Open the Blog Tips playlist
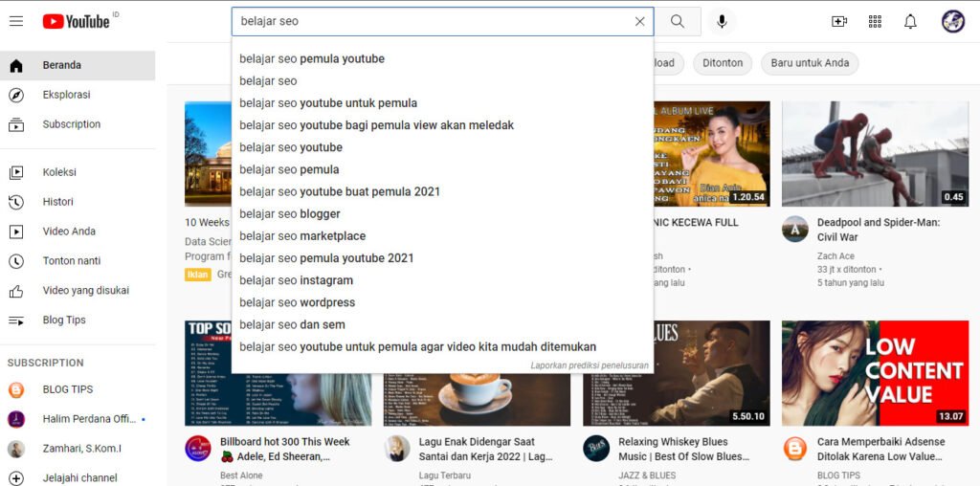 pos(78,320)
